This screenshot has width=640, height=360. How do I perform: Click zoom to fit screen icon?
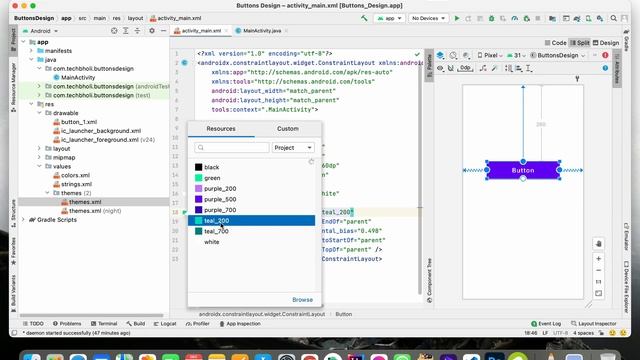598,293
